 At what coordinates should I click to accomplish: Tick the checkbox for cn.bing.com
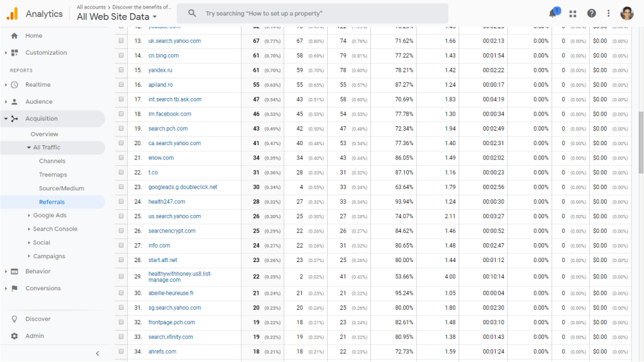[x=121, y=55]
